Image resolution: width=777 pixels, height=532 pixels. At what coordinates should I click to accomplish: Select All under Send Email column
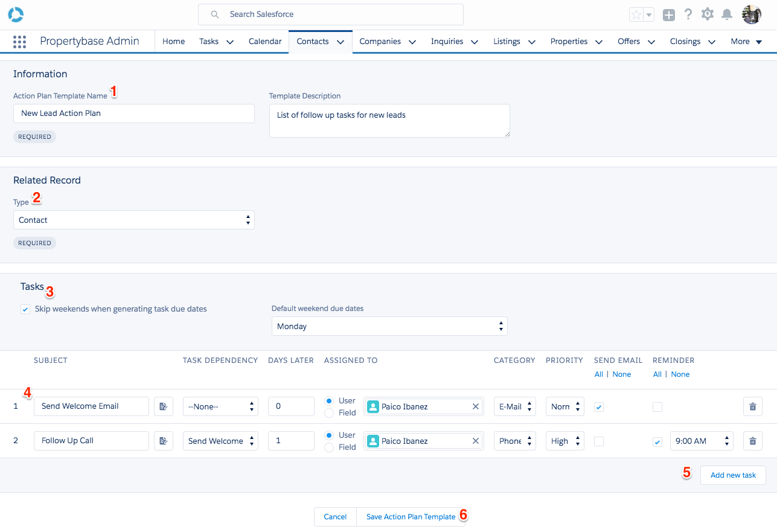coord(599,374)
